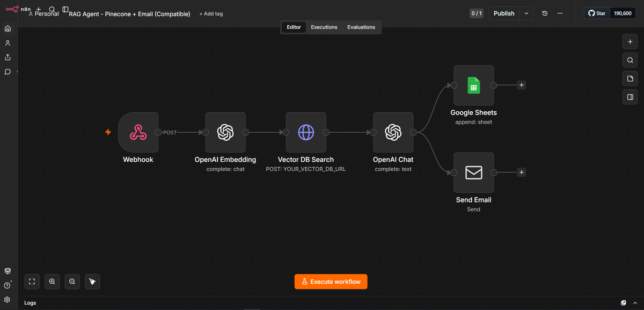Zoom out on the canvas
The height and width of the screenshot is (310, 644).
click(72, 282)
